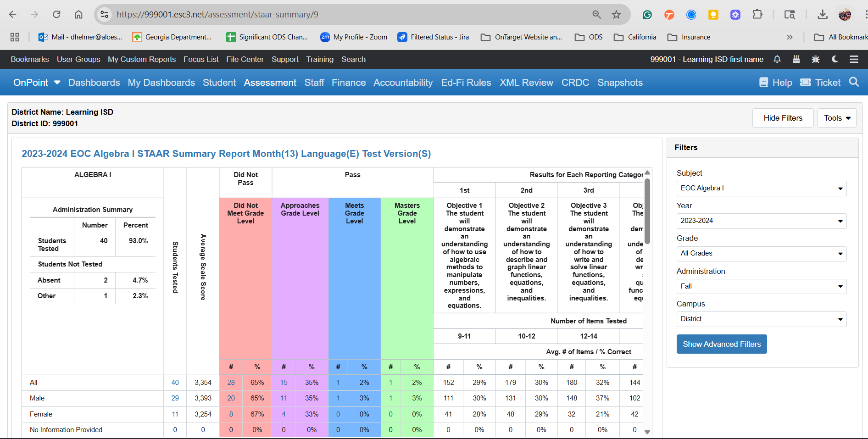Toggle dark mode with the moon icon

point(834,59)
